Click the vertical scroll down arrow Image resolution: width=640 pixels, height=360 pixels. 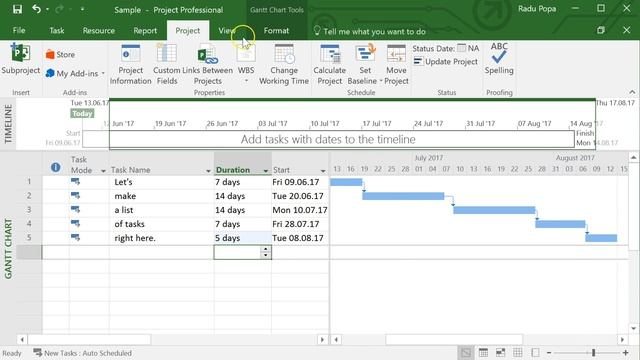633,329
